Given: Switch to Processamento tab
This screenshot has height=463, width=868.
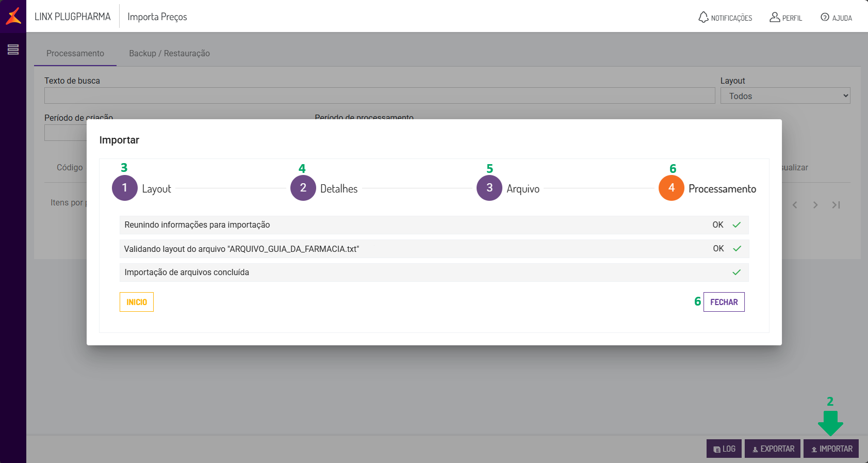Looking at the screenshot, I should (75, 54).
